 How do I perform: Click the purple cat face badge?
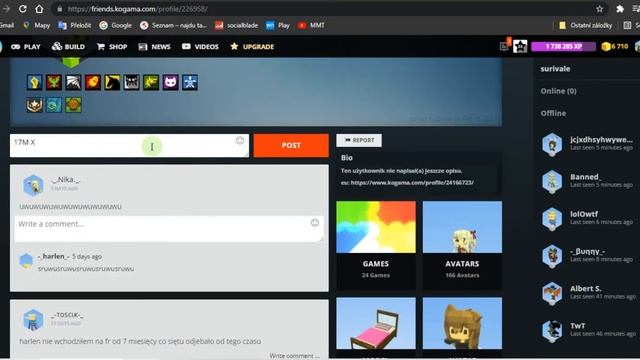(x=171, y=82)
